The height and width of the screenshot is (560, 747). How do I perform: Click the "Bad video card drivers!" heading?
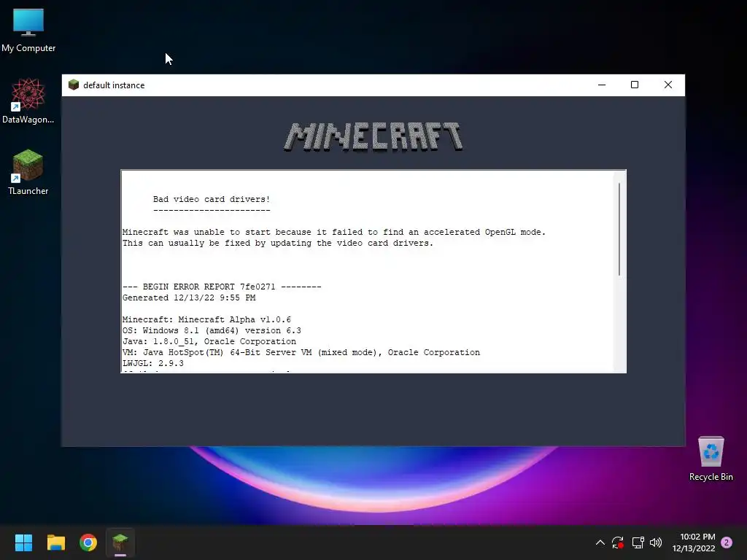[x=212, y=199]
